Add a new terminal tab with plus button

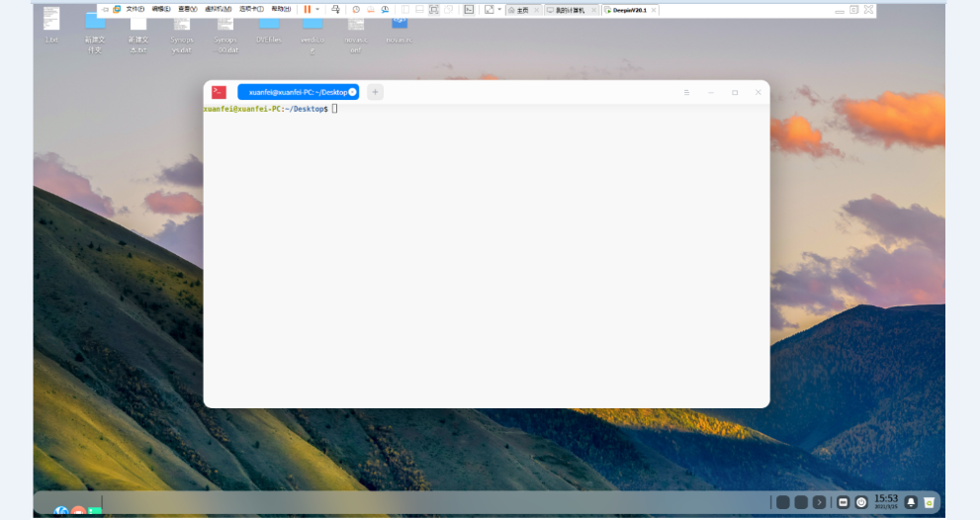tap(375, 92)
